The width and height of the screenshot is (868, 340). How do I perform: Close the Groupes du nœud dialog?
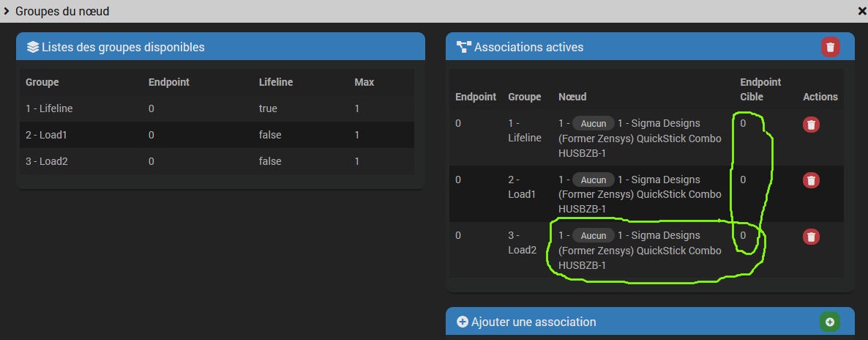coord(861,11)
